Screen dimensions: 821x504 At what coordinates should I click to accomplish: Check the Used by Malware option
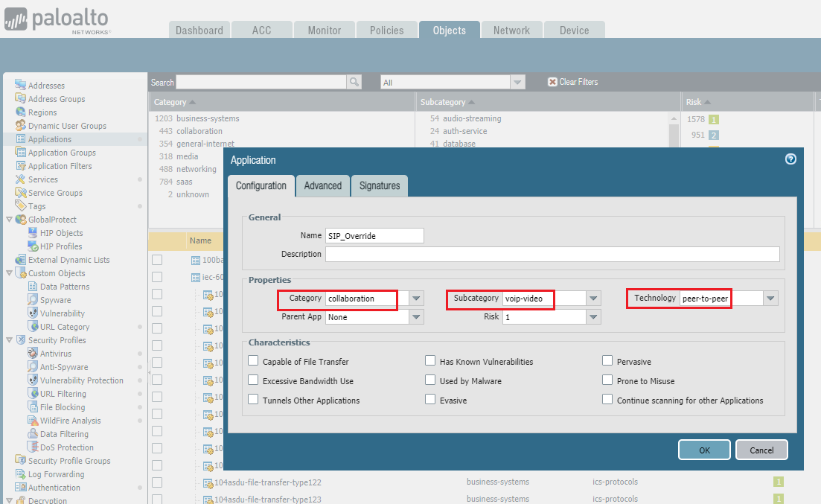coord(430,380)
